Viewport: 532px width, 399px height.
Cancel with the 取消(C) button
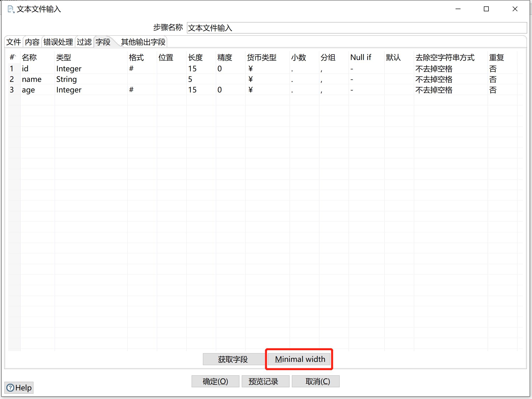coord(316,381)
